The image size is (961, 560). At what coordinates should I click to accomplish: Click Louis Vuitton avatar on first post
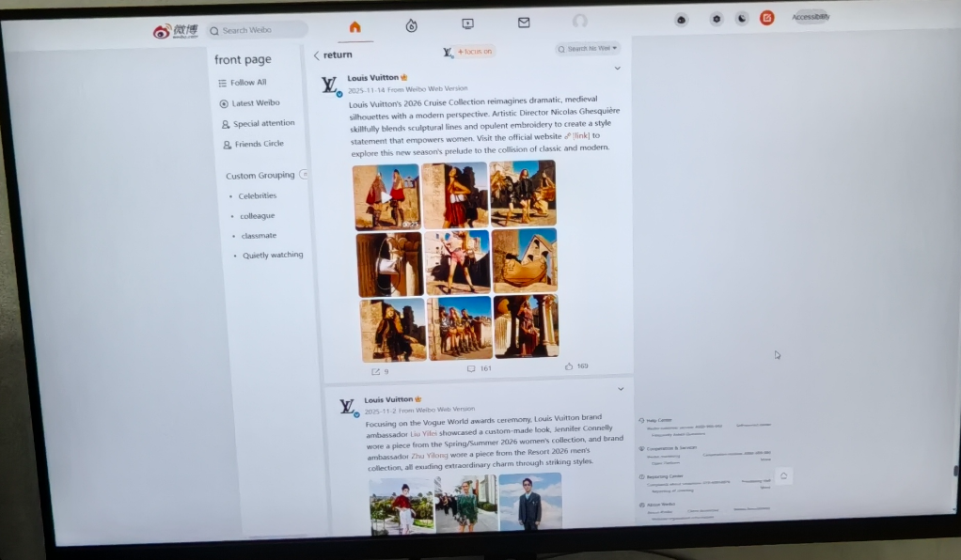pos(330,86)
